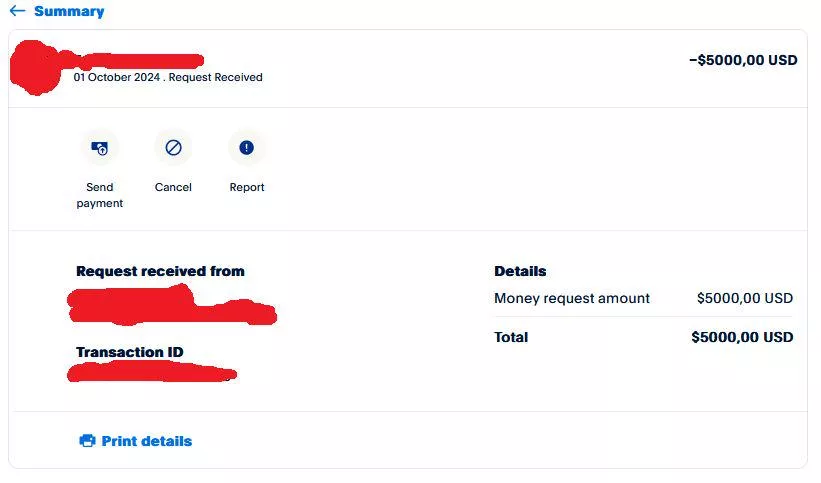Click the Money request amount $5000,00 USD value

click(744, 298)
